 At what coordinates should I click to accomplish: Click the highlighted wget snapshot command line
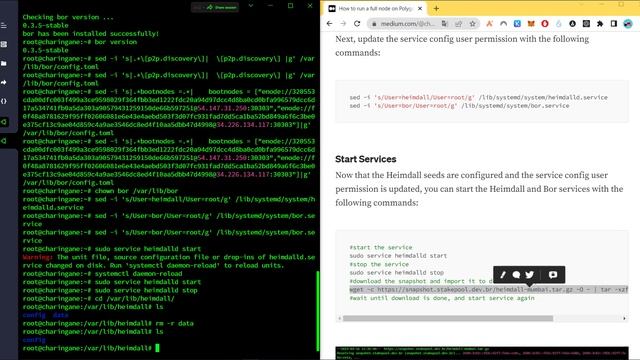[489, 289]
